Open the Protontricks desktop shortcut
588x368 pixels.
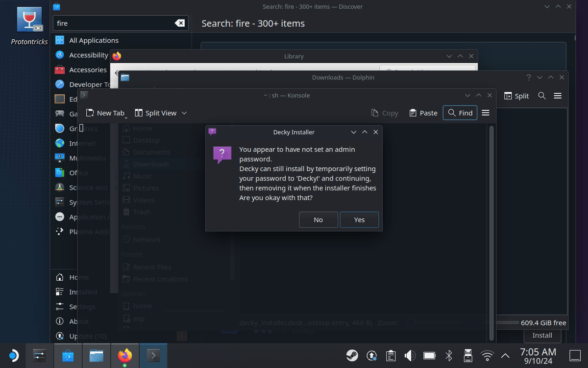pyautogui.click(x=29, y=26)
